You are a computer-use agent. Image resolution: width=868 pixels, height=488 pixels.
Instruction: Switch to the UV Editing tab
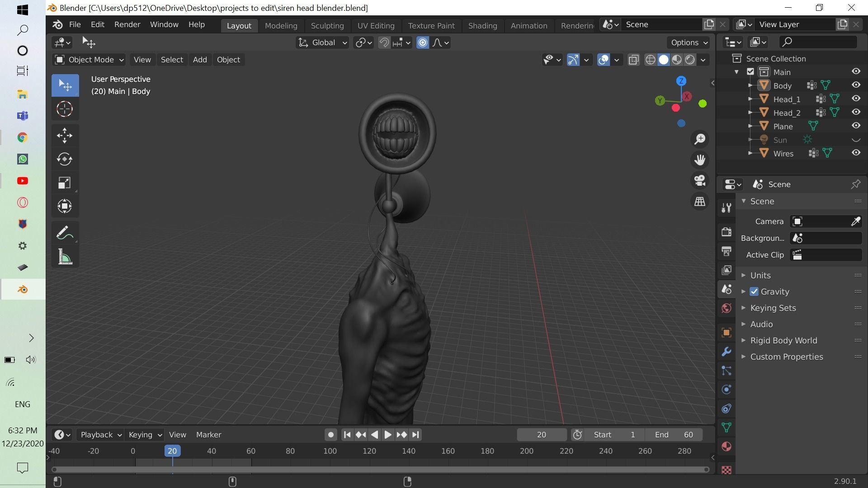coord(376,26)
